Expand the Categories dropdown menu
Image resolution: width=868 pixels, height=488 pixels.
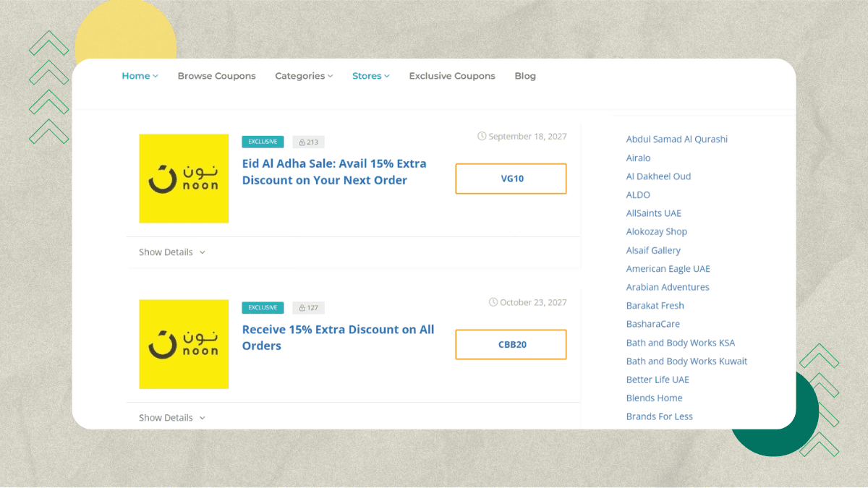pos(304,76)
